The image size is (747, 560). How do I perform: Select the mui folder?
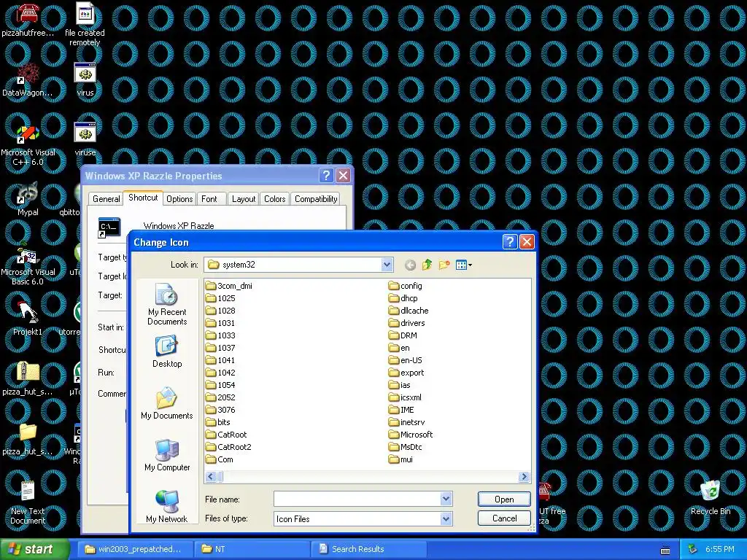coord(401,459)
